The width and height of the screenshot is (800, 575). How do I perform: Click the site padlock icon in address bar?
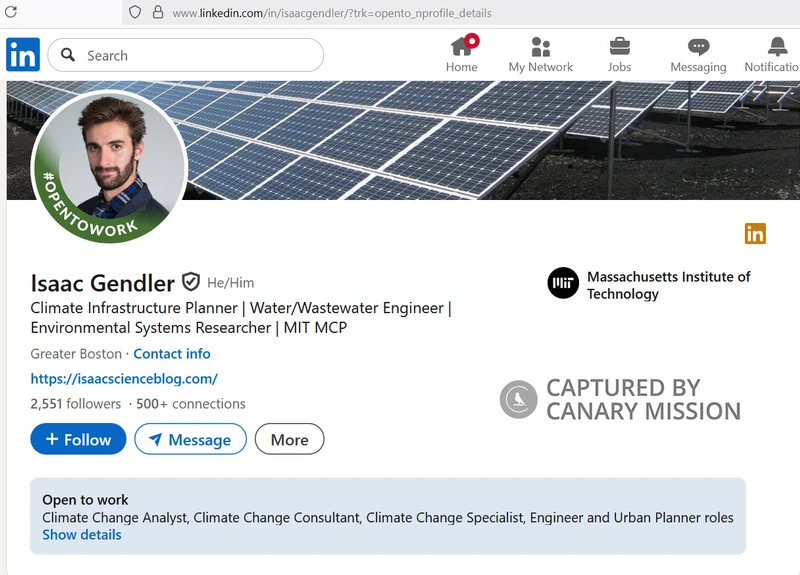[x=157, y=13]
